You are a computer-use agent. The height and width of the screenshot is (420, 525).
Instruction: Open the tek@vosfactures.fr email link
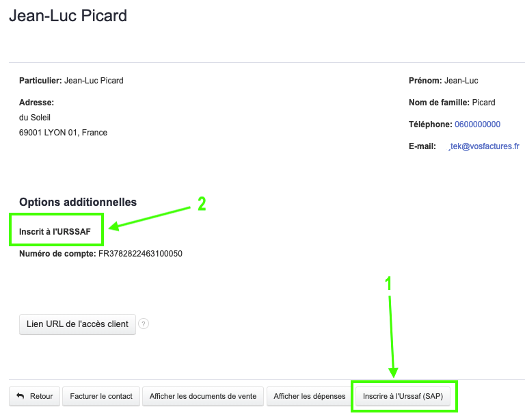coord(484,146)
